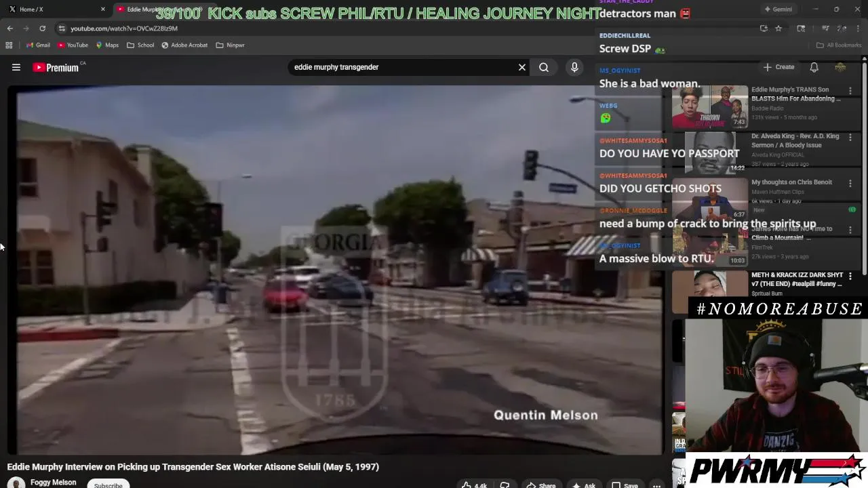Screen dimensions: 868x488
Task: Click the Baddie Radio video thumbnail
Action: [710, 107]
